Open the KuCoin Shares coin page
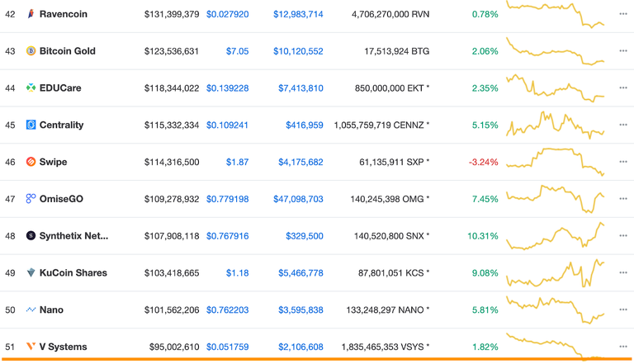634x364 pixels. click(73, 272)
